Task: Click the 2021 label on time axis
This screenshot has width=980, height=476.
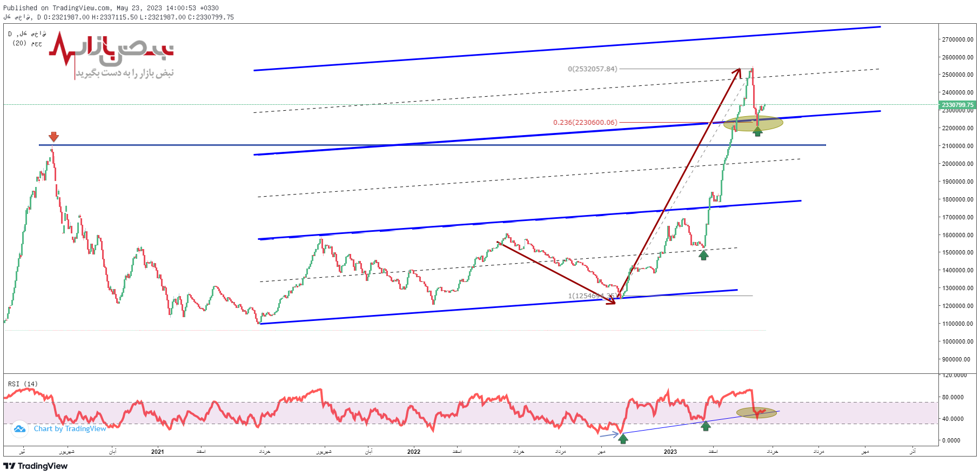Action: (x=157, y=452)
